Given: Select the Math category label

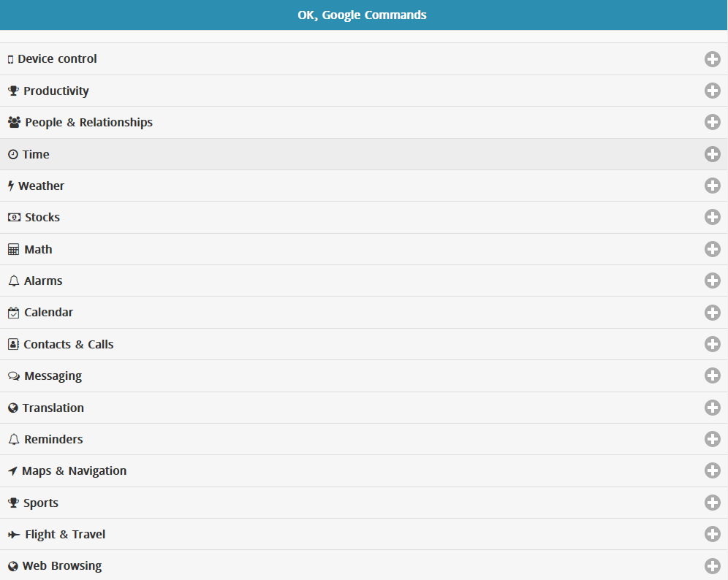Looking at the screenshot, I should click(38, 249).
